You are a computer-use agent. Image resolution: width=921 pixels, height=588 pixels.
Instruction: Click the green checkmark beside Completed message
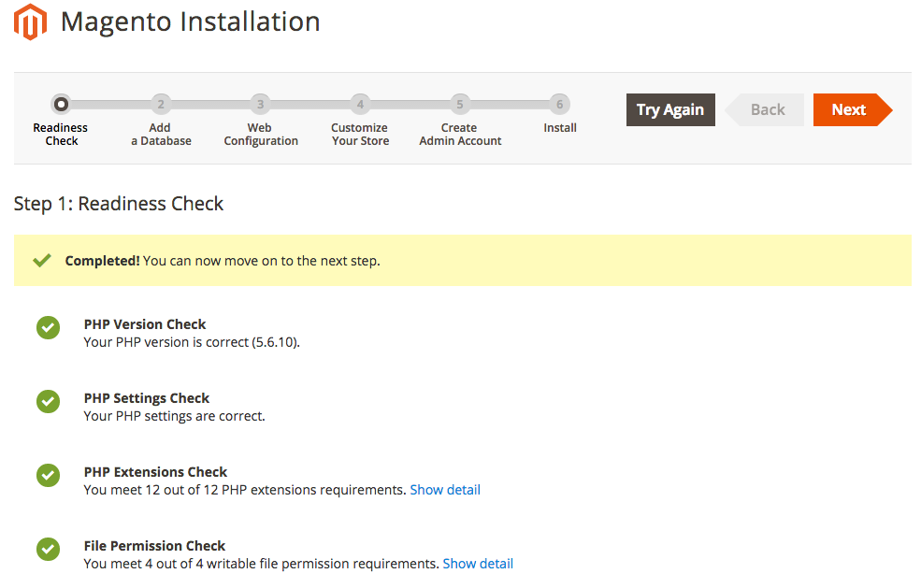click(42, 260)
